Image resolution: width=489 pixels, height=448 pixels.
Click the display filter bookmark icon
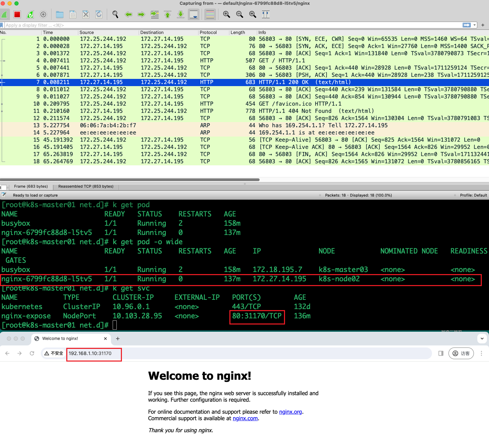click(2, 25)
